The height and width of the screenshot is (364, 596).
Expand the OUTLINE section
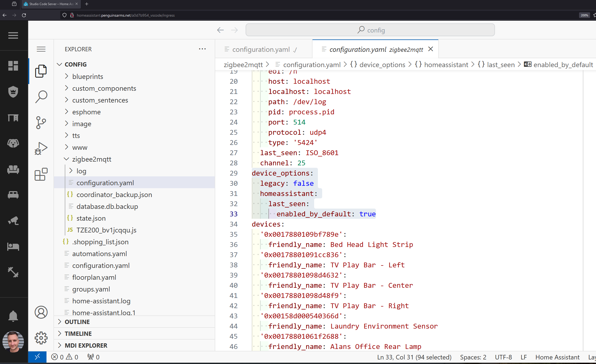click(x=77, y=322)
